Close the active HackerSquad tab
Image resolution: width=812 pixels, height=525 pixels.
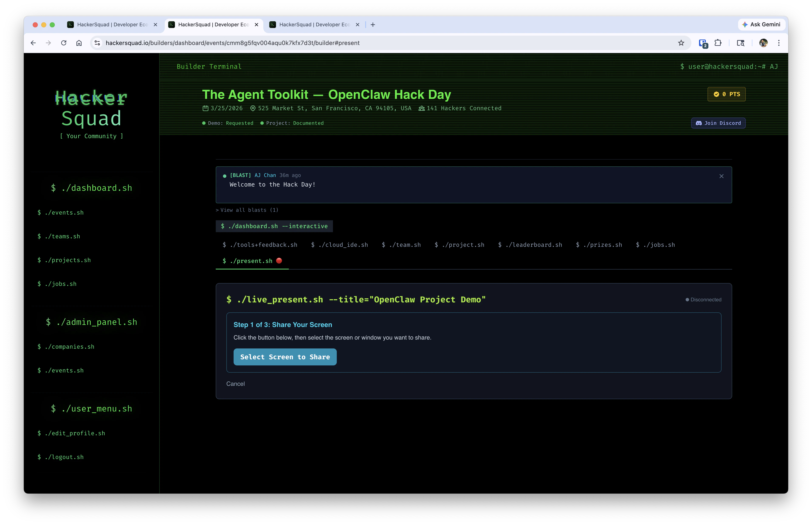coord(257,25)
